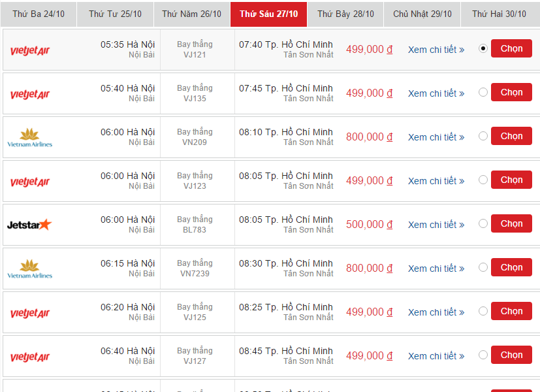Click the Jetstar logo for flight BL783

[x=29, y=225]
